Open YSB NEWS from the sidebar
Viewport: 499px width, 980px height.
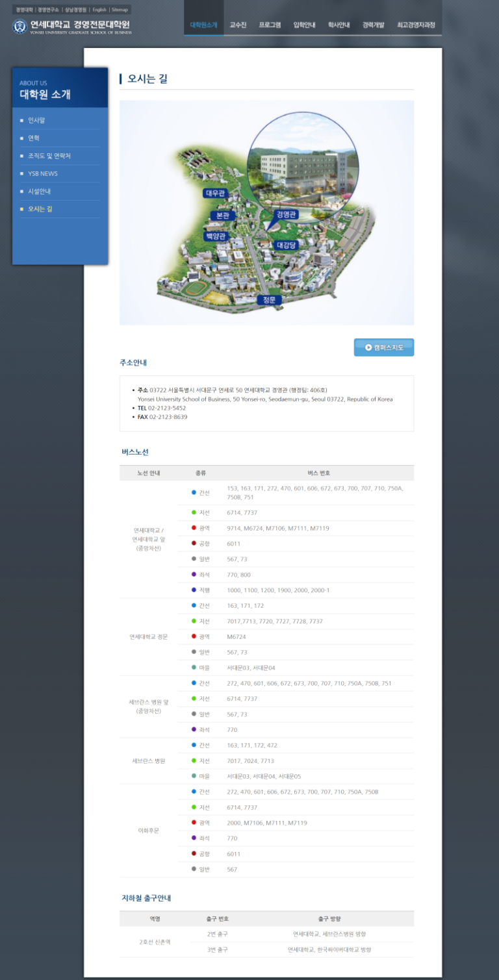(x=43, y=173)
